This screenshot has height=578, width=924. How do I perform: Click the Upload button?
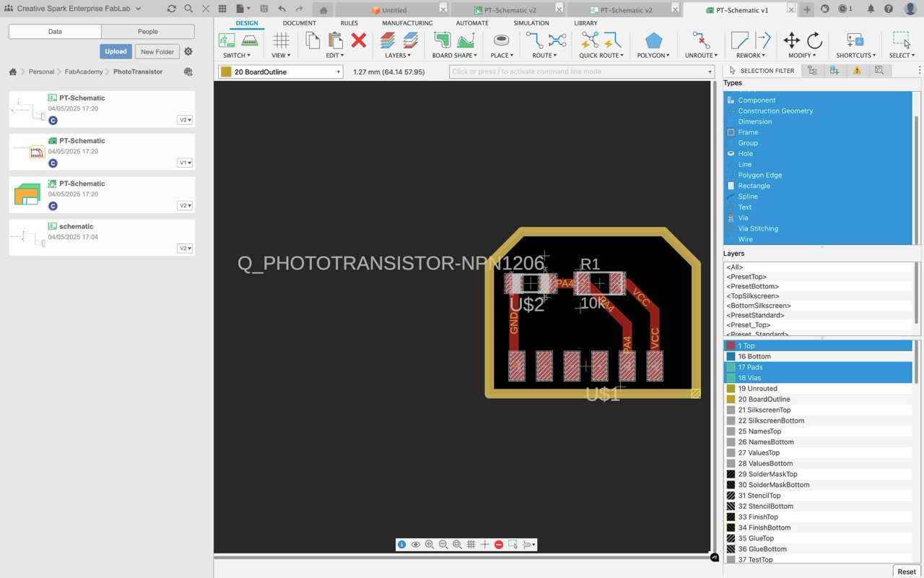(115, 51)
